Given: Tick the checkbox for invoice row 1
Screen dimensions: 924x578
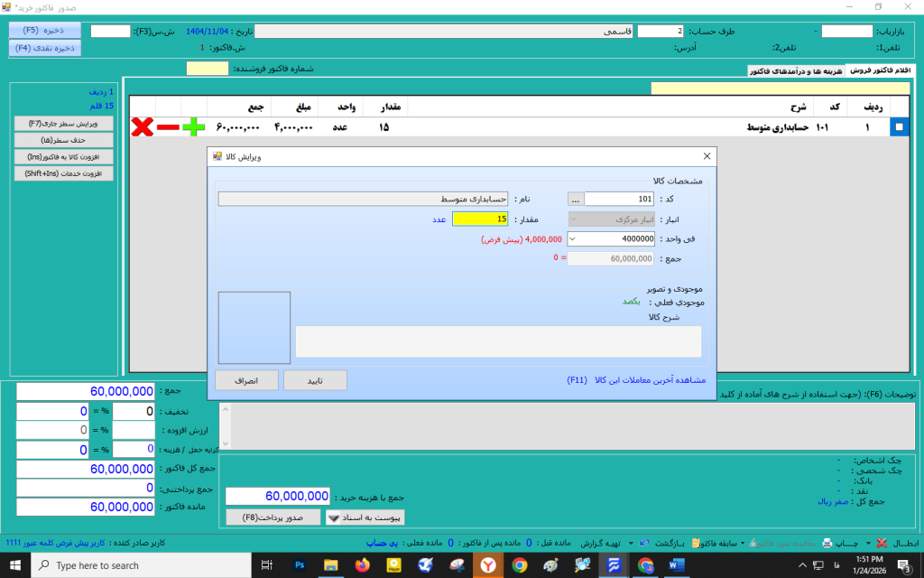Looking at the screenshot, I should coord(899,128).
